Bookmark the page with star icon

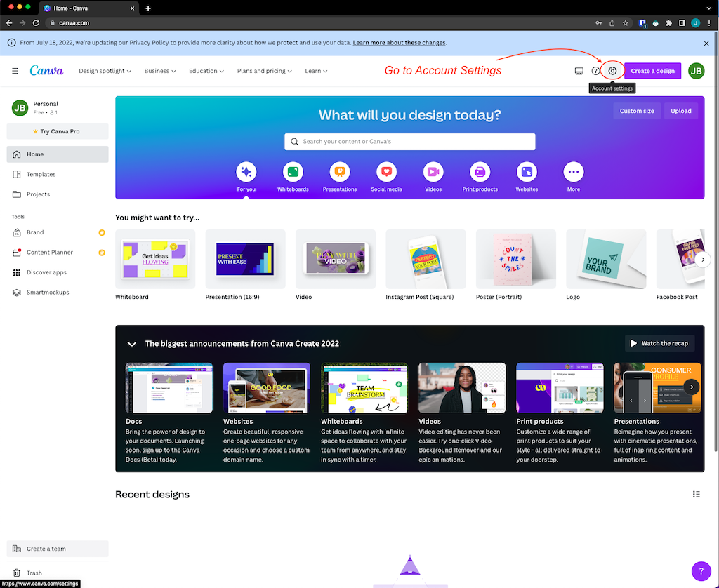(x=626, y=23)
